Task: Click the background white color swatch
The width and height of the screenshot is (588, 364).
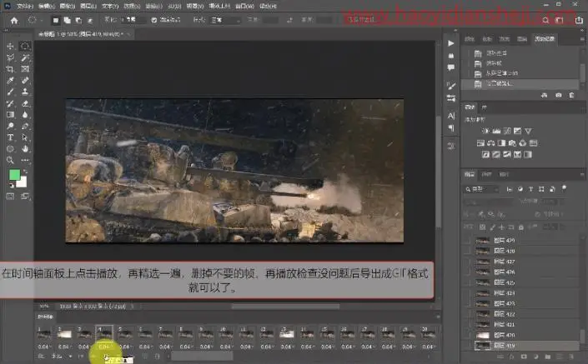Action: click(x=23, y=182)
